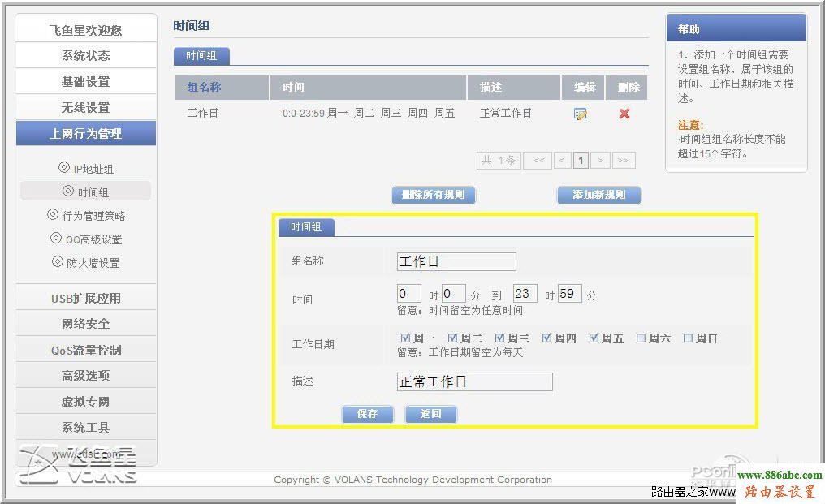Click the 组名称 input field
825x504 pixels.
[x=455, y=261]
